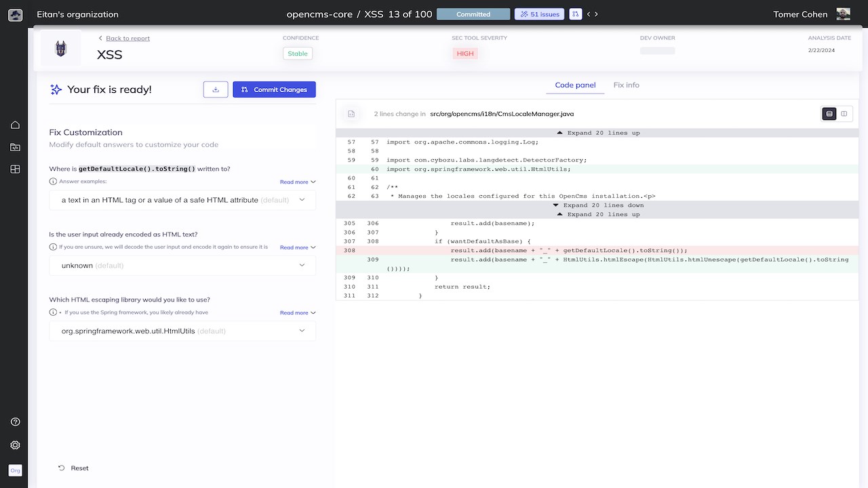This screenshot has width=868, height=488.
Task: Switch to split diff view toggle
Action: (844, 114)
